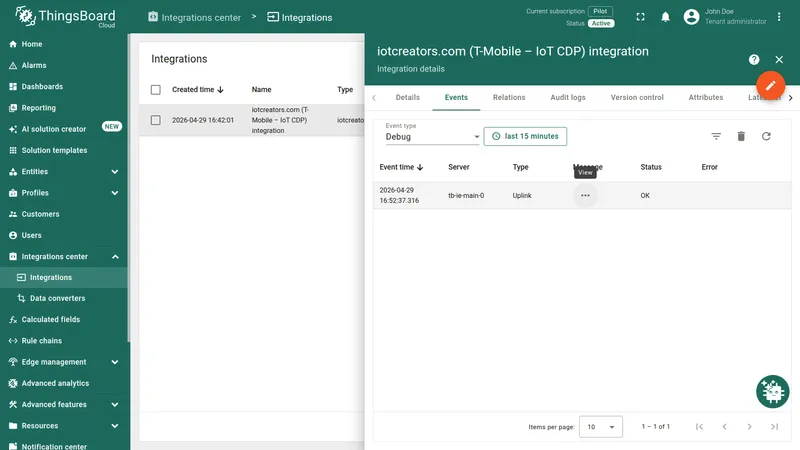Expand the Profiles menu

click(x=115, y=193)
